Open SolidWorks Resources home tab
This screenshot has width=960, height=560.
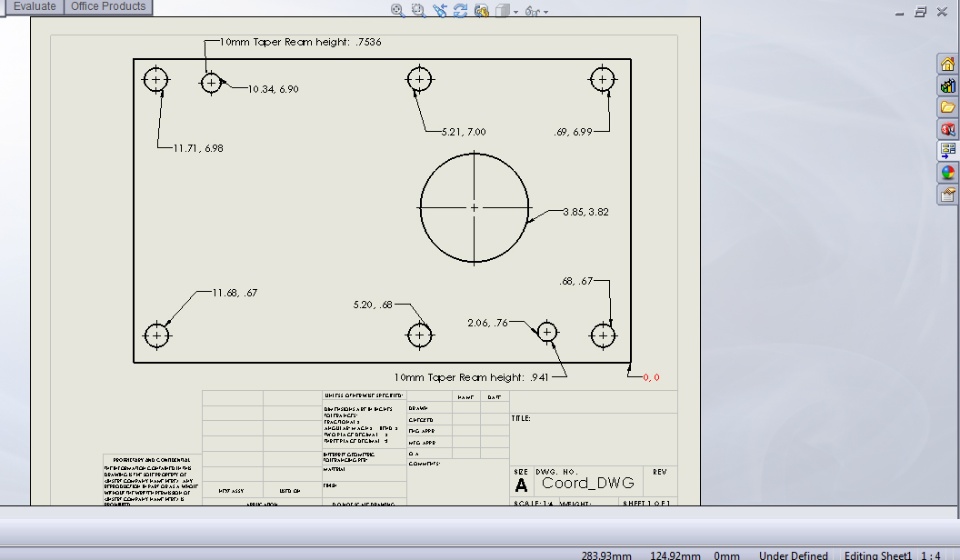947,64
